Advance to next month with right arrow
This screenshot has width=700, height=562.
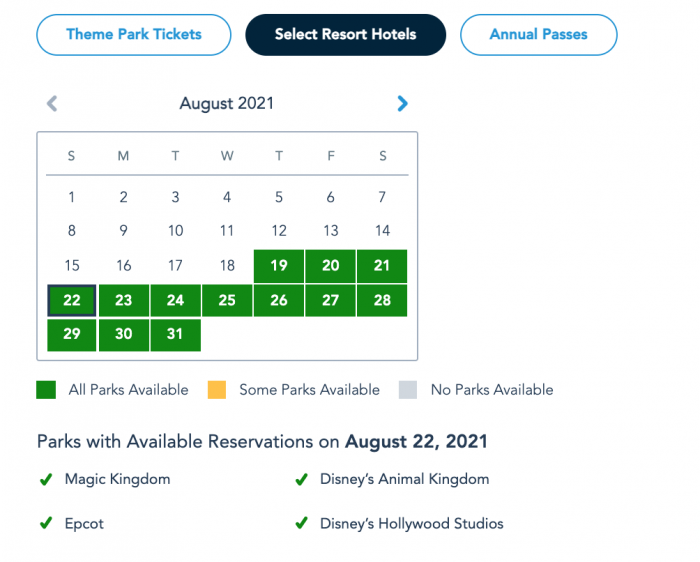tap(402, 103)
